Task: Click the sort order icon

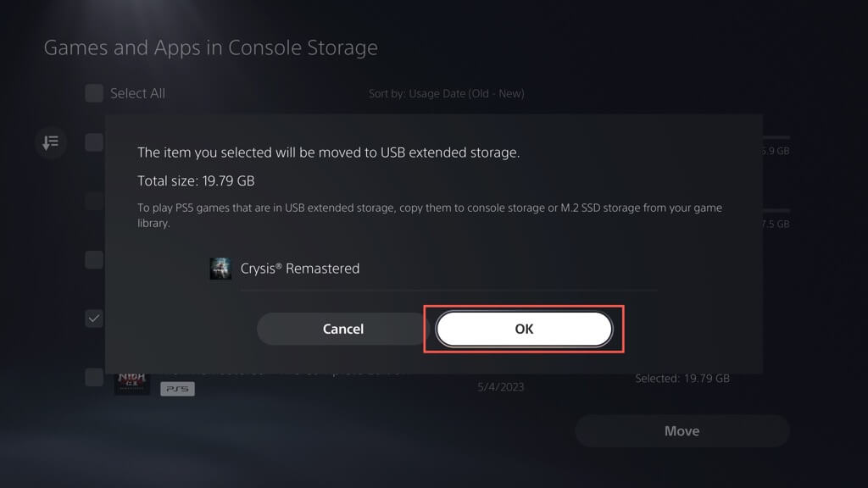Action: coord(51,142)
